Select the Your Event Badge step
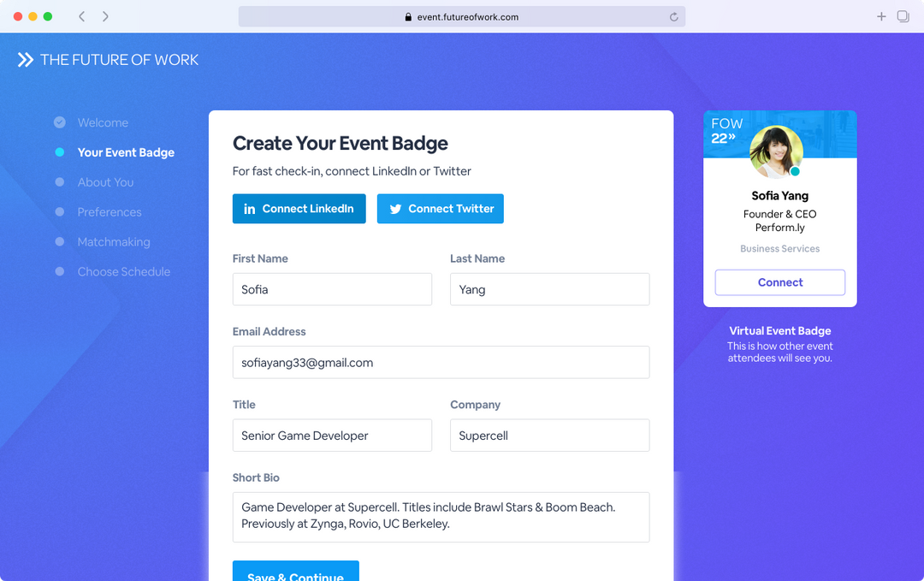The height and width of the screenshot is (581, 924). click(126, 152)
